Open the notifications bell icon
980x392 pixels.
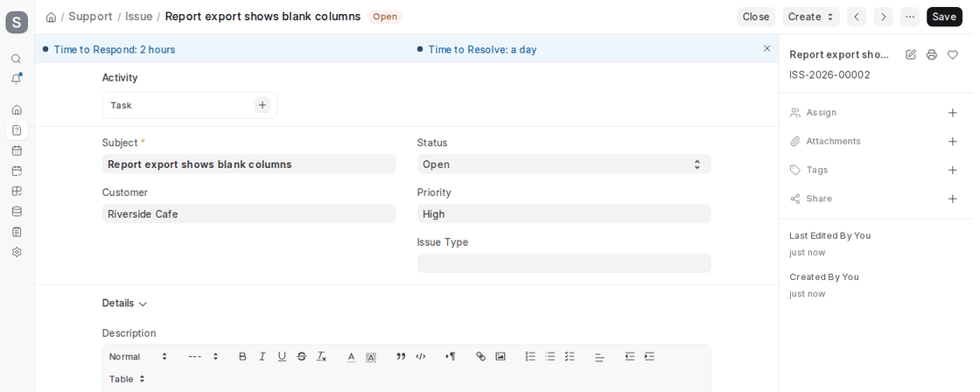click(x=17, y=79)
